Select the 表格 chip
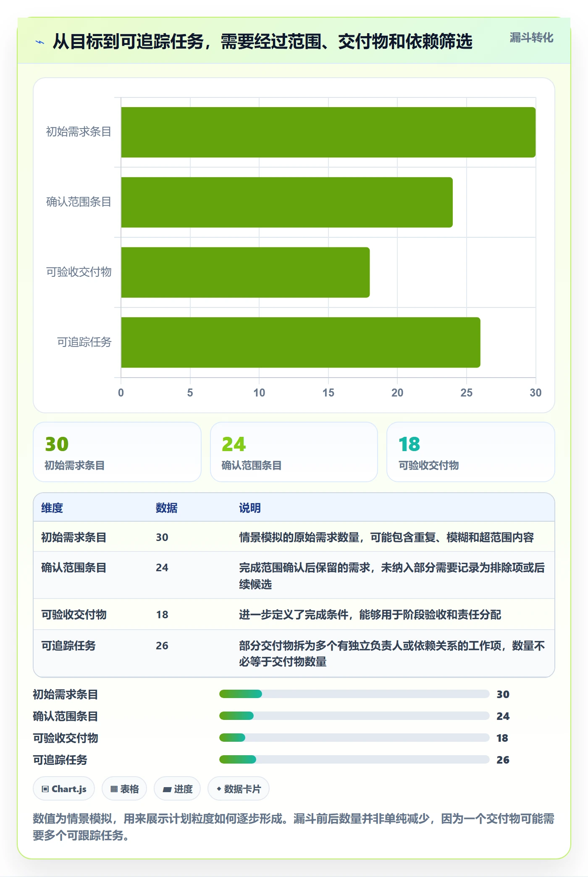The image size is (588, 877). click(x=124, y=789)
